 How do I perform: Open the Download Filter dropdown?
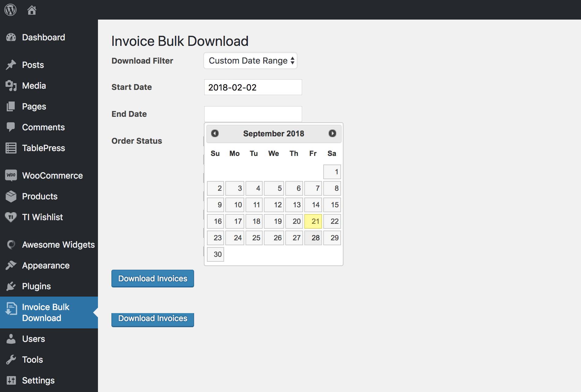[x=250, y=61]
